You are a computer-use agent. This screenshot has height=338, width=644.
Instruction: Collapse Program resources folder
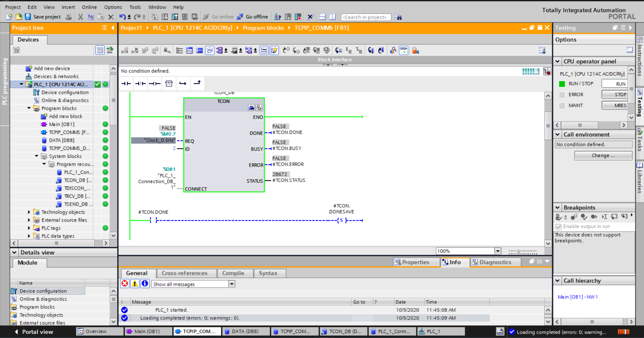[x=44, y=164]
